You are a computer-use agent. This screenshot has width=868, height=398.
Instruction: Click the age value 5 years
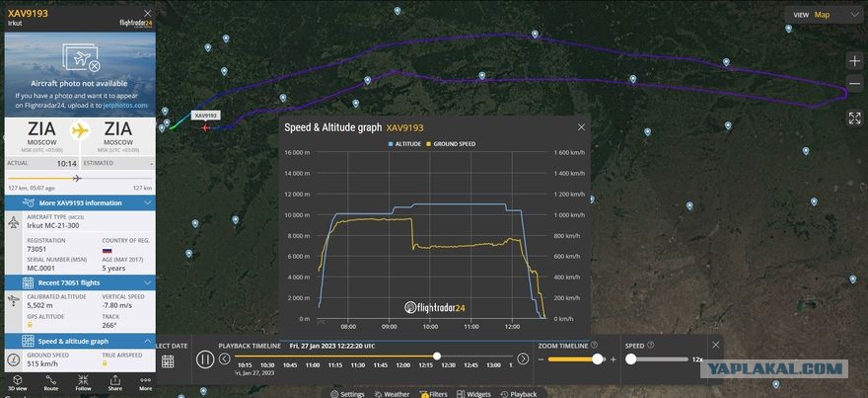[113, 269]
